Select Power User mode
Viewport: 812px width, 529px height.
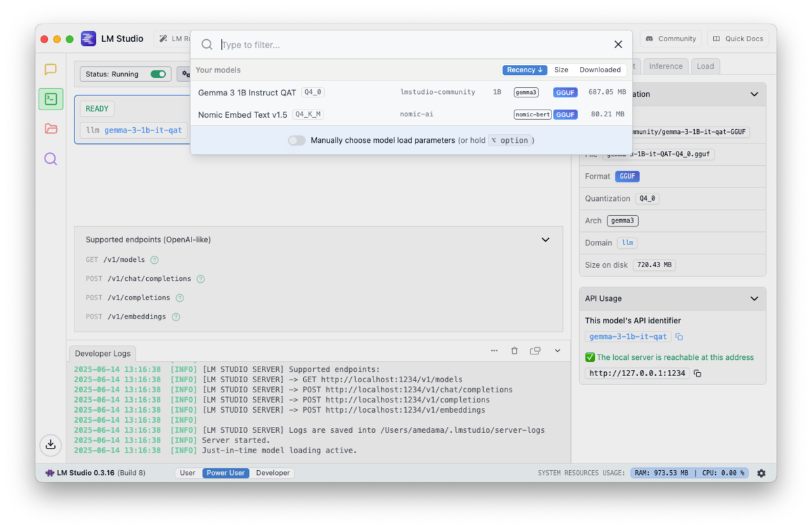226,473
